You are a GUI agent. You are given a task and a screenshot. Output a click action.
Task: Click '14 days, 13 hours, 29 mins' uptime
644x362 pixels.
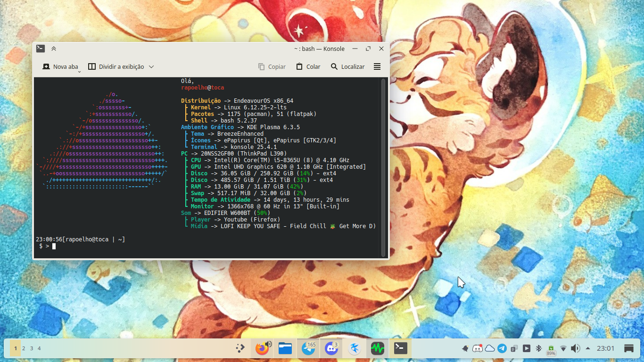[x=306, y=200]
